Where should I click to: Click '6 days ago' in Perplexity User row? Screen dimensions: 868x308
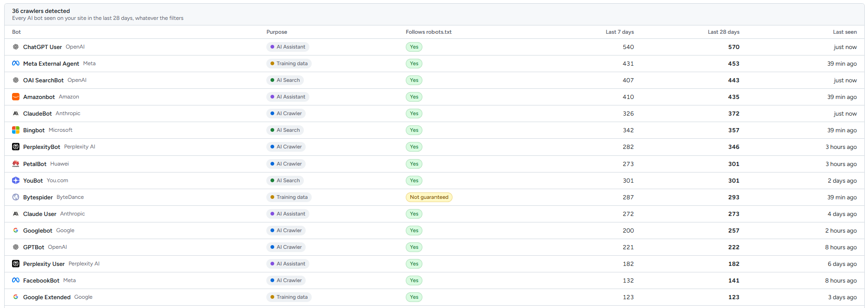pyautogui.click(x=842, y=264)
